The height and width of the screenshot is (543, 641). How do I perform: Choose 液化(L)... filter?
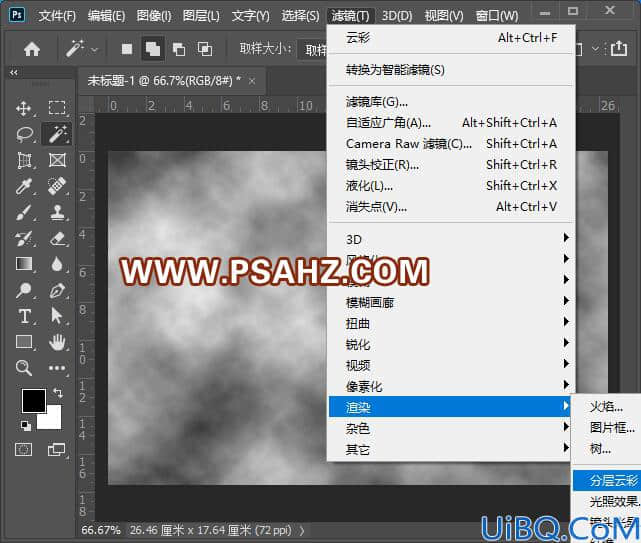click(451, 186)
